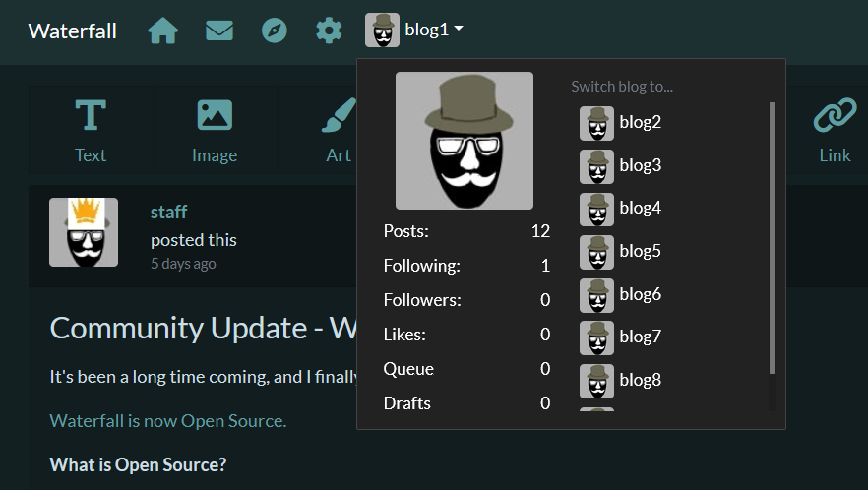Switch blog to blog5
The width and height of the screenshot is (868, 490).
pyautogui.click(x=621, y=252)
